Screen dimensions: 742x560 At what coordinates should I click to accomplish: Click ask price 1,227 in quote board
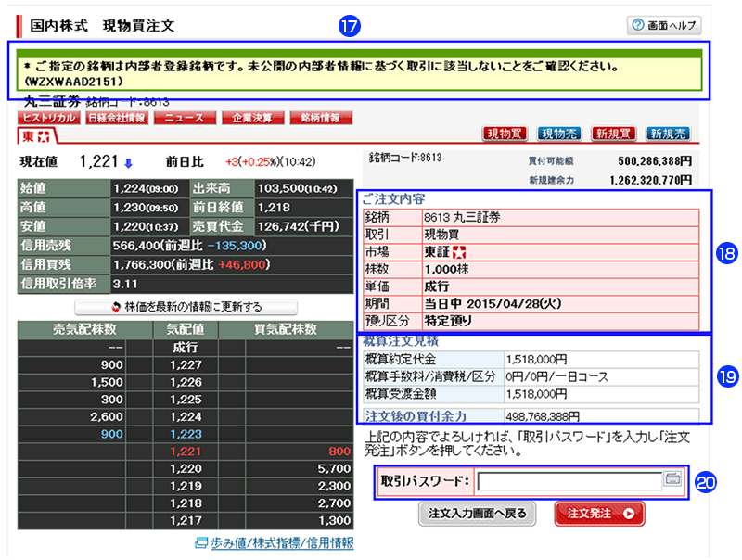[185, 365]
